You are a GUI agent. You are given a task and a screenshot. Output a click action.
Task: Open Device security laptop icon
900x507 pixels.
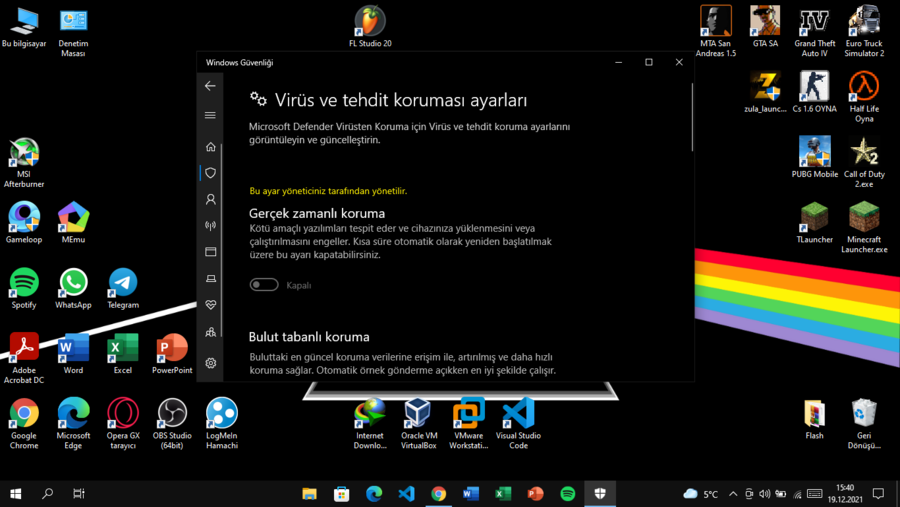point(211,278)
